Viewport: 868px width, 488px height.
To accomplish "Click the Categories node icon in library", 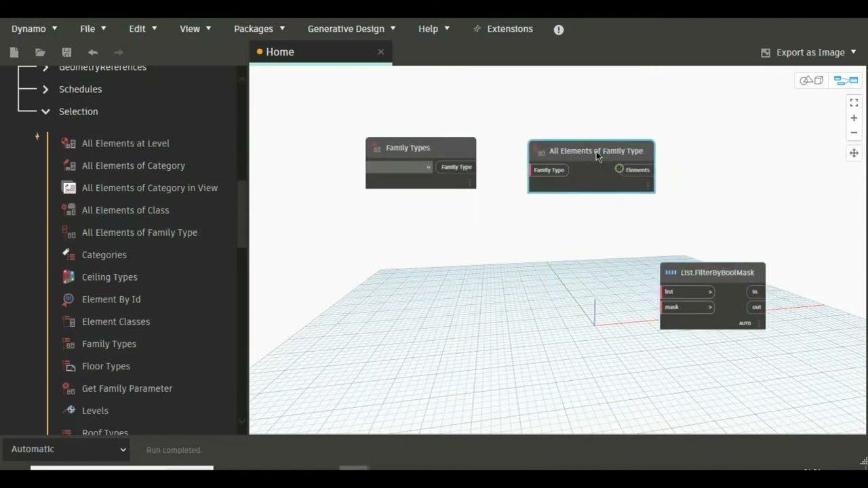I will pos(68,254).
